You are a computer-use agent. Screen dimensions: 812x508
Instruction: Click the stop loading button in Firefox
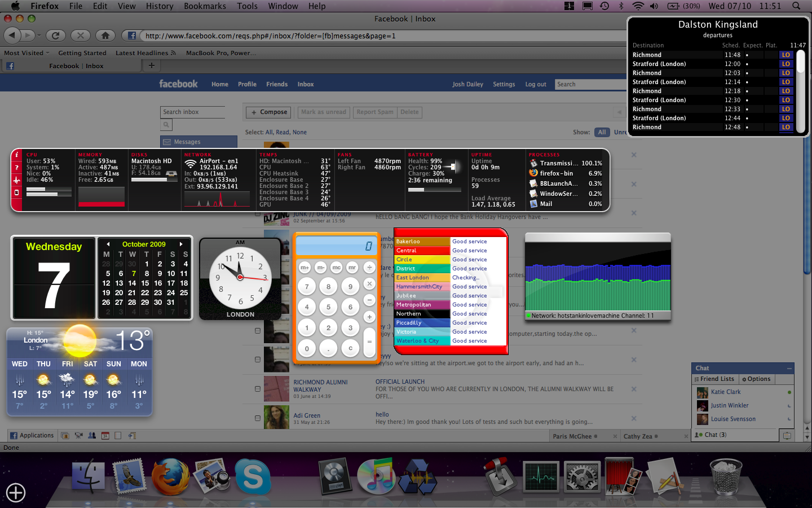81,36
